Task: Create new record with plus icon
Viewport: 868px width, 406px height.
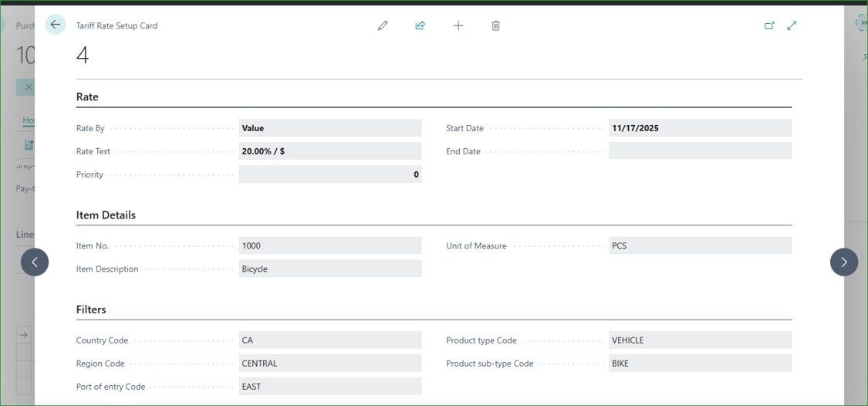Action: [x=458, y=25]
